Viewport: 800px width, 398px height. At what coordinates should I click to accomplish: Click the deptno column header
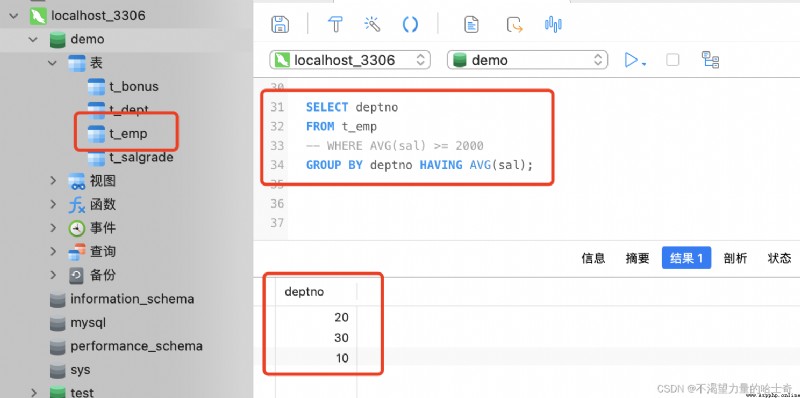(304, 291)
